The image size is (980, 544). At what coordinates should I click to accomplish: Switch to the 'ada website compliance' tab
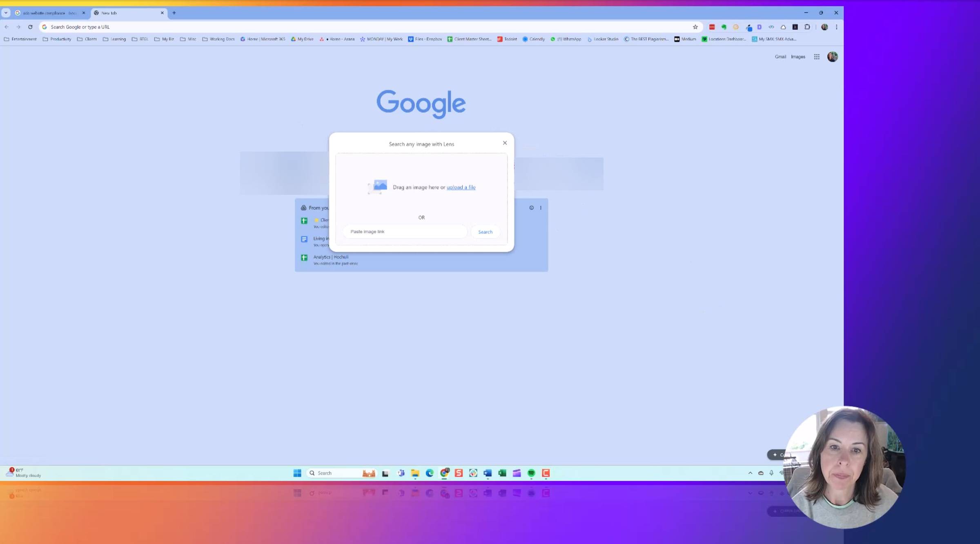click(49, 13)
